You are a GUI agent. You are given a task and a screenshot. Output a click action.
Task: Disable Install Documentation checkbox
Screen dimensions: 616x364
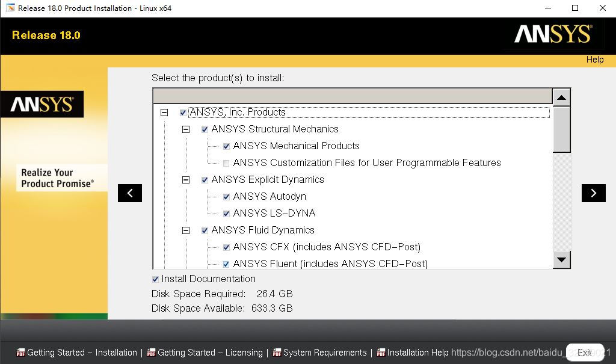[x=156, y=279]
